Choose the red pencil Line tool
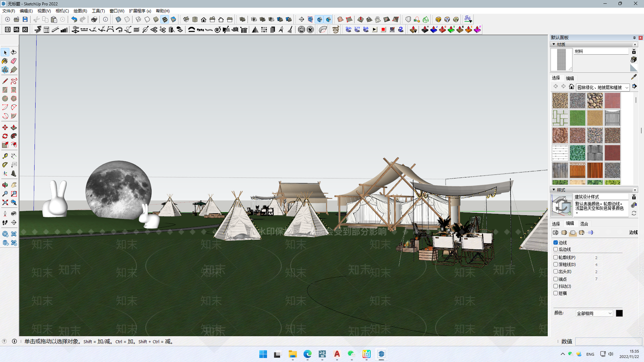 tap(5, 81)
